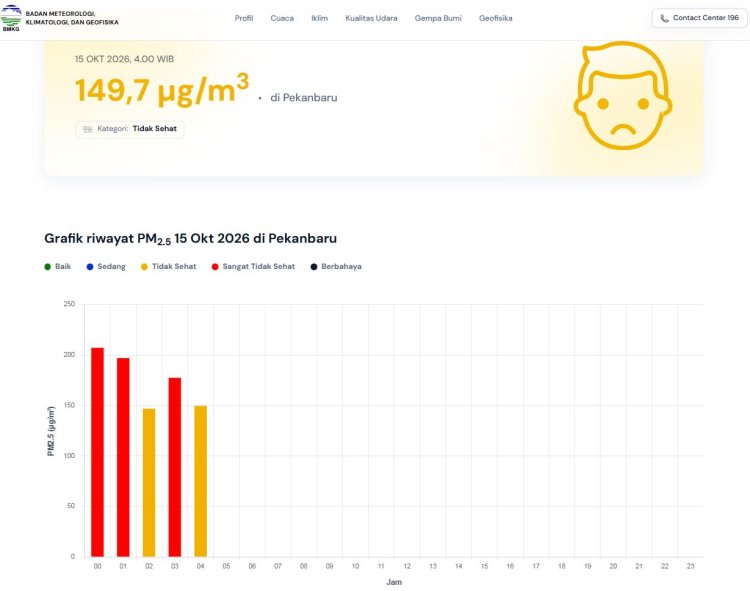750x591 pixels.
Task: Click the sad face air quality icon
Action: click(623, 96)
